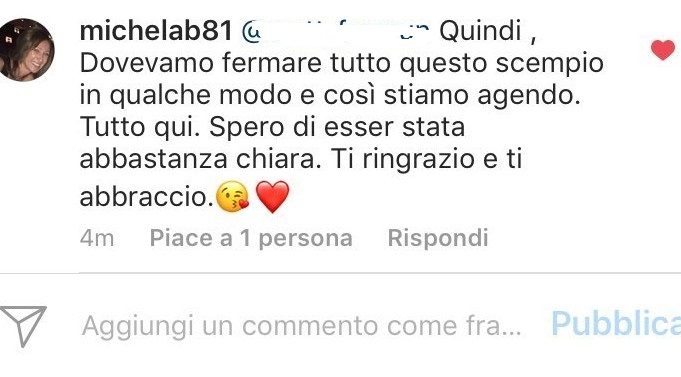
Task: Select the phrase stiamo agendo
Action: click(x=482, y=96)
